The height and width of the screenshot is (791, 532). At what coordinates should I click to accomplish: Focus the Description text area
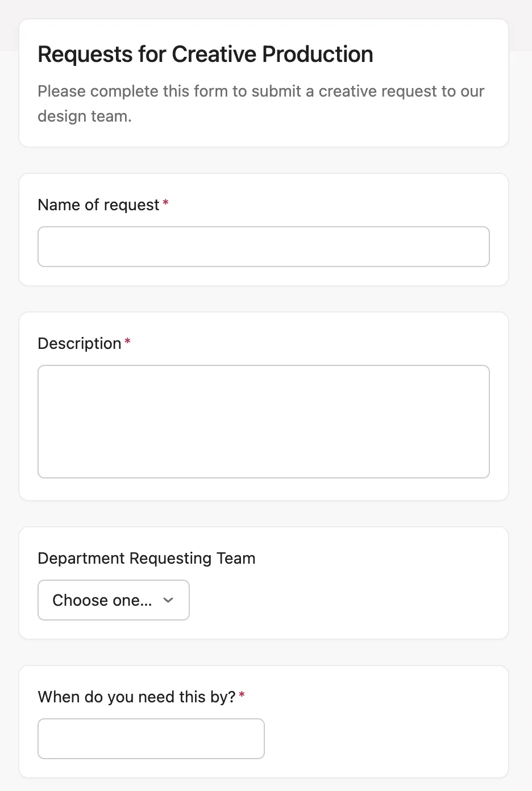tap(264, 422)
